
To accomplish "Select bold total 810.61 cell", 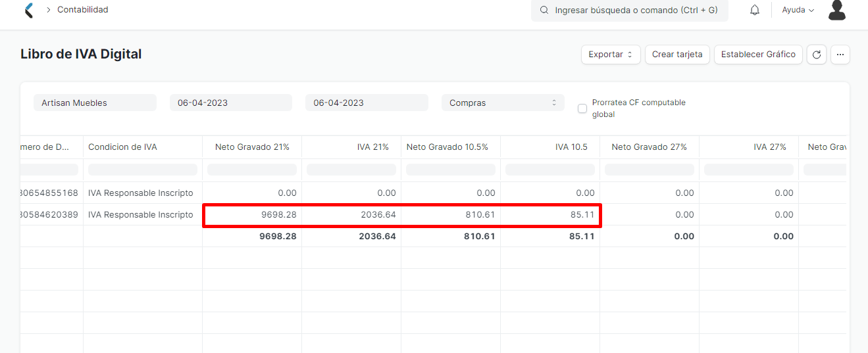I will pyautogui.click(x=451, y=236).
